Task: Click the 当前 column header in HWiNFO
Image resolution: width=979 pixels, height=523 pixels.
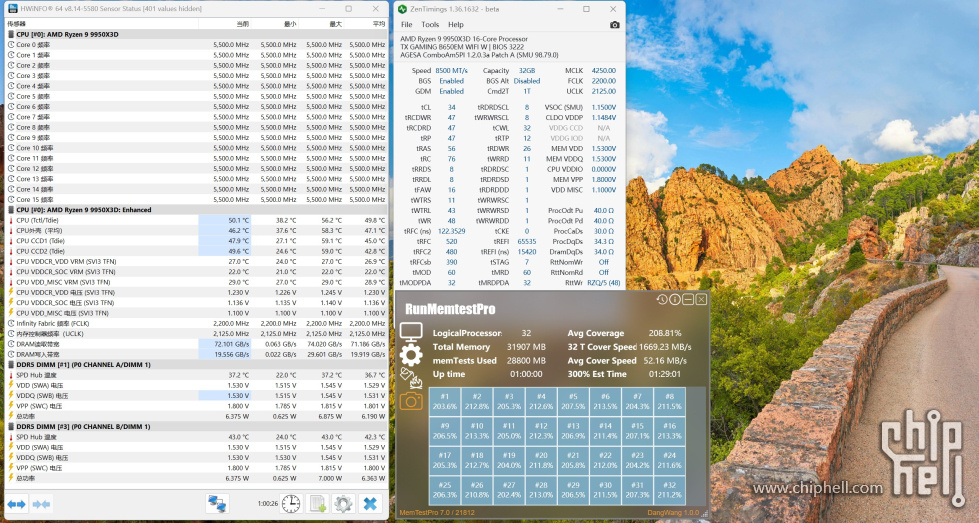Action: (x=225, y=24)
